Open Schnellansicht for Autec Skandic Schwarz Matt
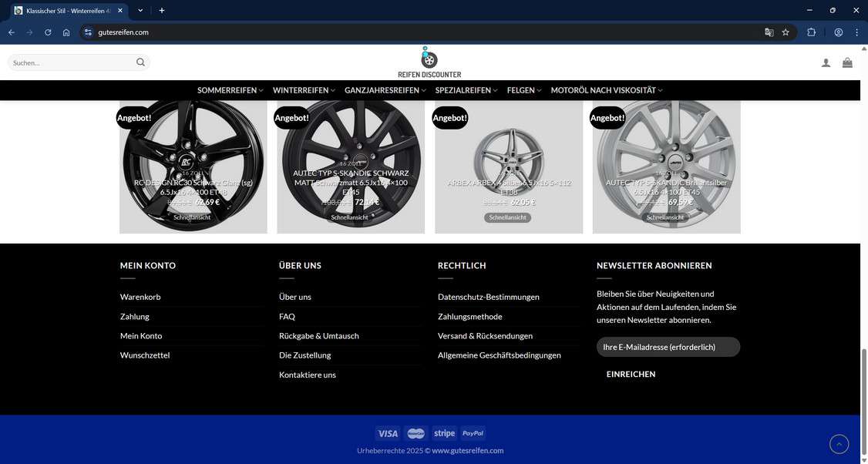Viewport: 868px width, 464px height. pos(350,217)
